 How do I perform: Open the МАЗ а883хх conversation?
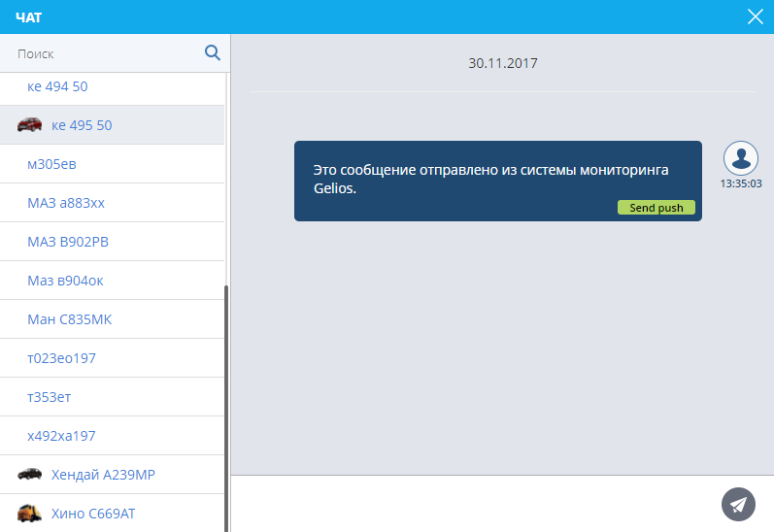[66, 203]
